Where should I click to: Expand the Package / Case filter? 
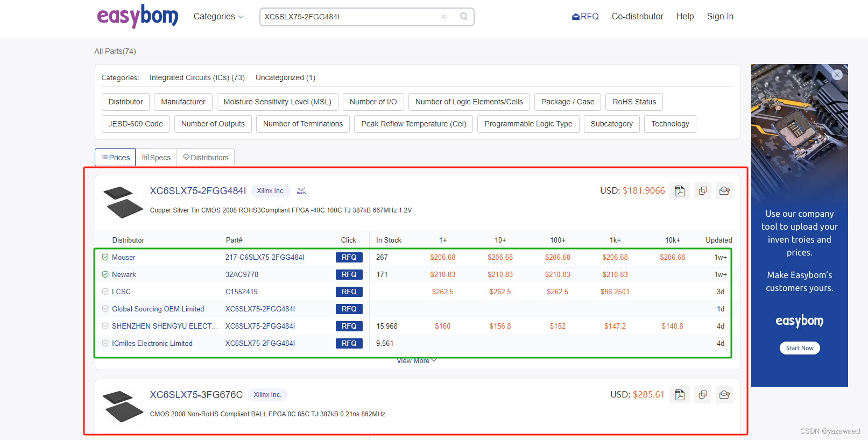(568, 102)
